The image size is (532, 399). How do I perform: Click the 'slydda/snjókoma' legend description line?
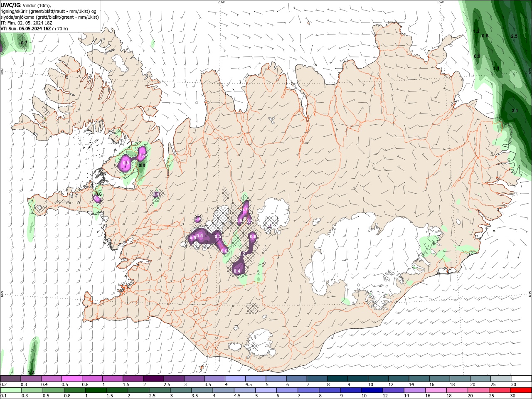(x=50, y=17)
